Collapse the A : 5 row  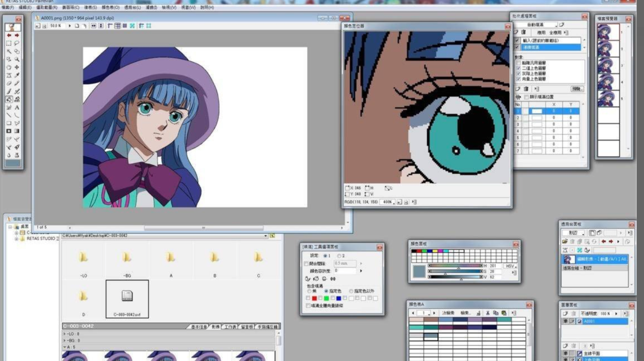click(x=65, y=347)
